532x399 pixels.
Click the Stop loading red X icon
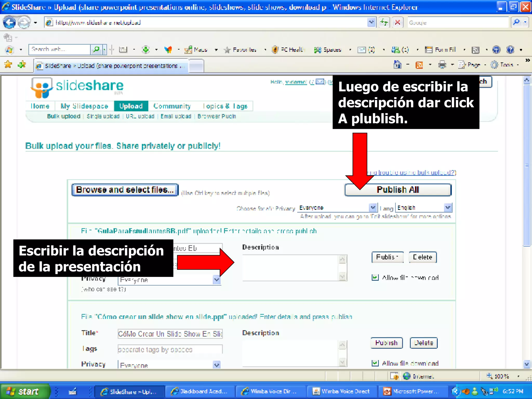397,22
